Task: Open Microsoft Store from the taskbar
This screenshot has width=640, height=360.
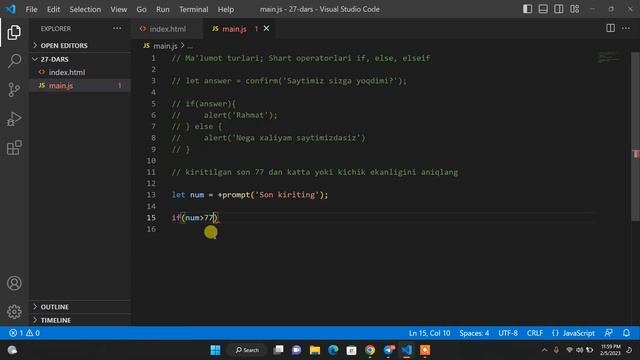Action: (x=351, y=350)
